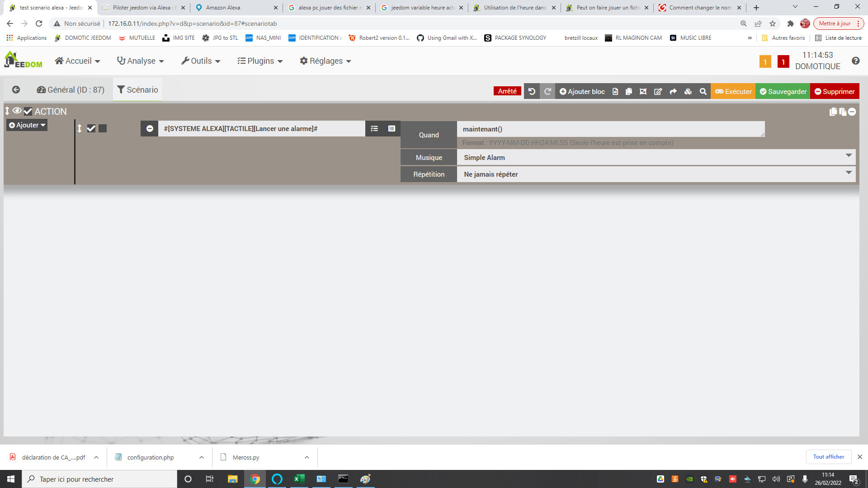The height and width of the screenshot is (488, 868).
Task: Tick the empty parallel checkbox on action row
Action: tap(103, 129)
